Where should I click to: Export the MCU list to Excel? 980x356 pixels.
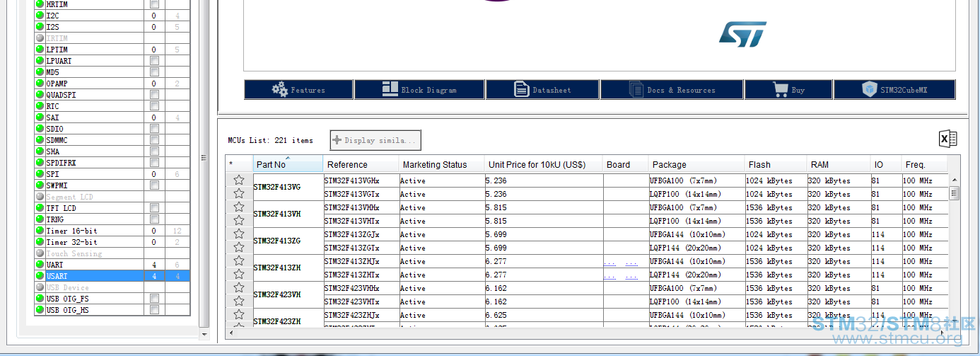(x=948, y=139)
